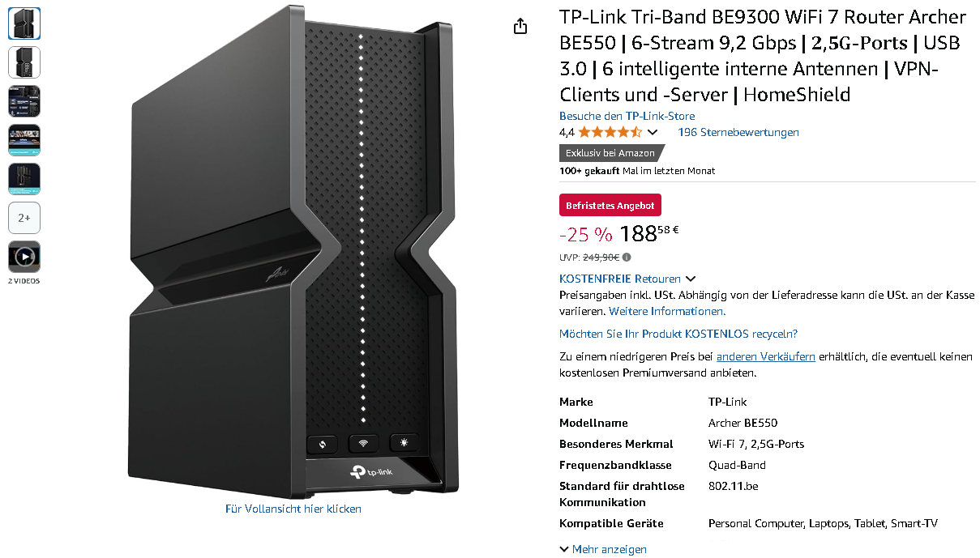Select the first router thumbnail image
Image resolution: width=980 pixels, height=558 pixels.
tap(24, 23)
